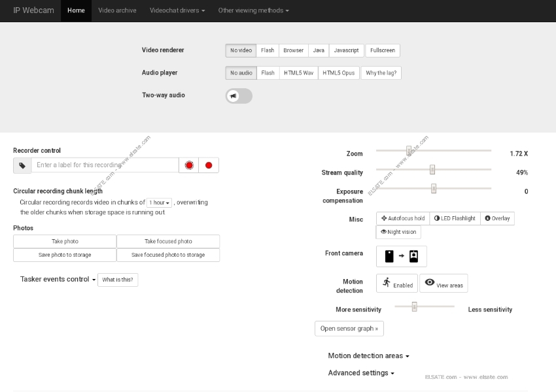Switch to front camera using phone icons
This screenshot has width=556, height=392.
pos(402,256)
